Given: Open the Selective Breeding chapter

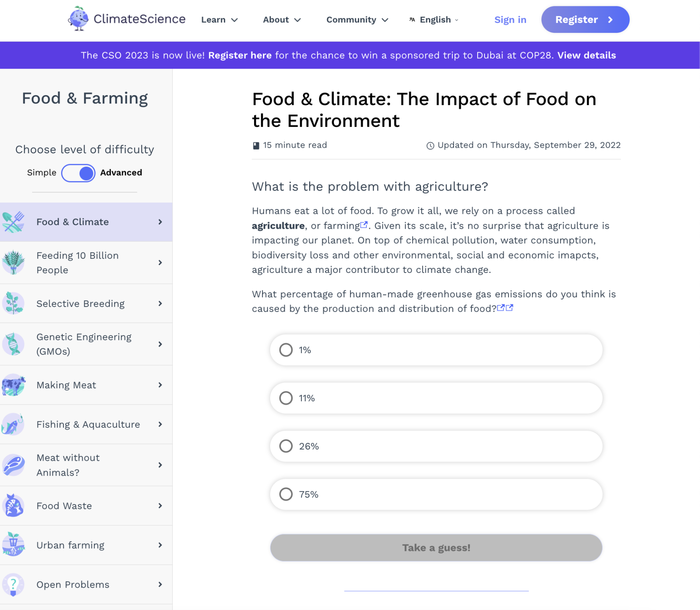Looking at the screenshot, I should (81, 304).
